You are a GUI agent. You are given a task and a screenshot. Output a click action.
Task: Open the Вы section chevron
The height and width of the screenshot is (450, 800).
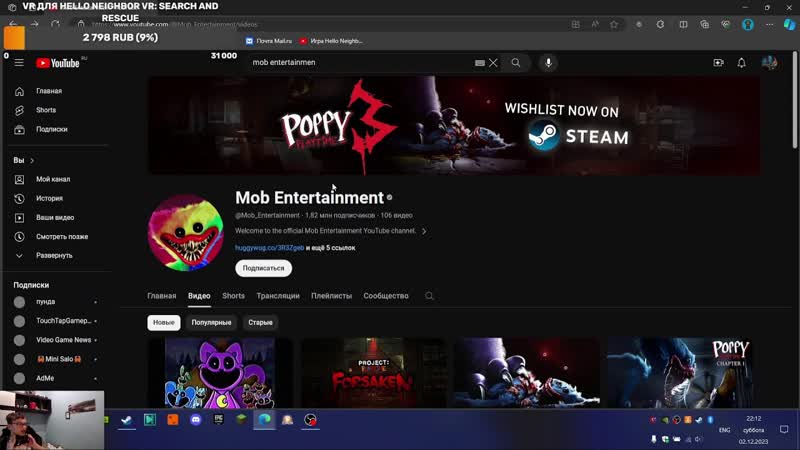click(32, 160)
